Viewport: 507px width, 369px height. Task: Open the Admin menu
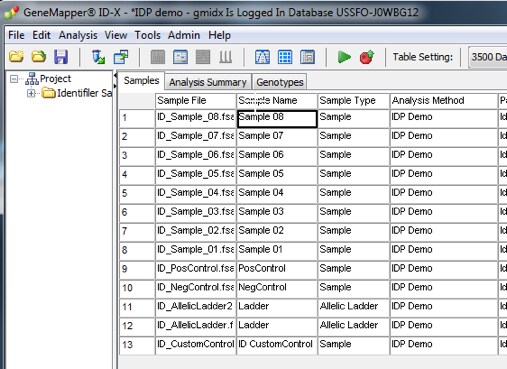click(184, 35)
